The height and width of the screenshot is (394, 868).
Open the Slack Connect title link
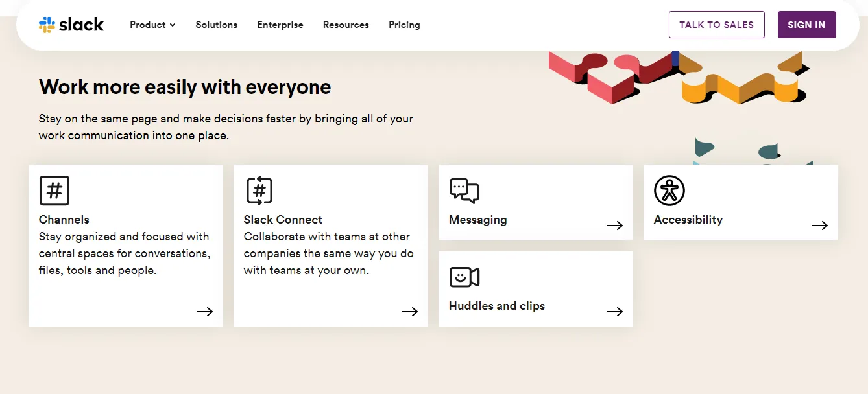pyautogui.click(x=283, y=220)
